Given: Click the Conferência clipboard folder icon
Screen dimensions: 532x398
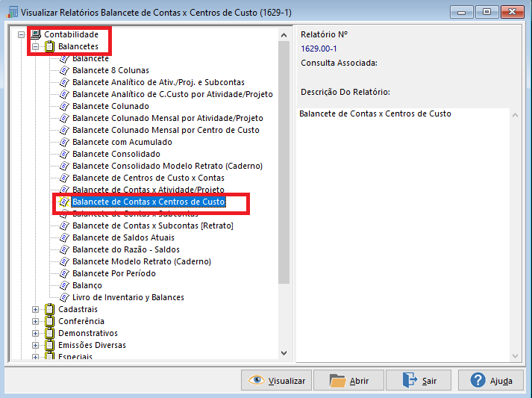Looking at the screenshot, I should pyautogui.click(x=49, y=321).
